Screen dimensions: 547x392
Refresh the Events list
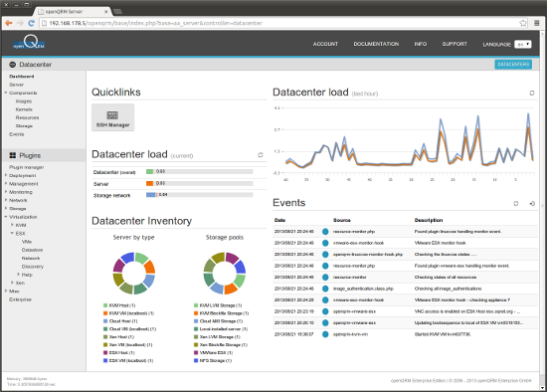coord(516,203)
